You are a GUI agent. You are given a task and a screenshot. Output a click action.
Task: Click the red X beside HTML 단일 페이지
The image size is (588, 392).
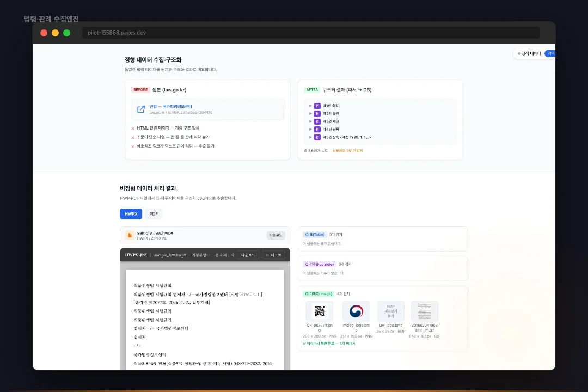[x=133, y=128]
